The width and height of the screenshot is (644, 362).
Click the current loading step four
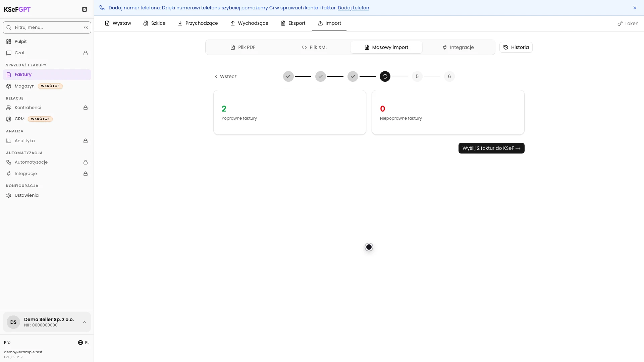tap(385, 76)
